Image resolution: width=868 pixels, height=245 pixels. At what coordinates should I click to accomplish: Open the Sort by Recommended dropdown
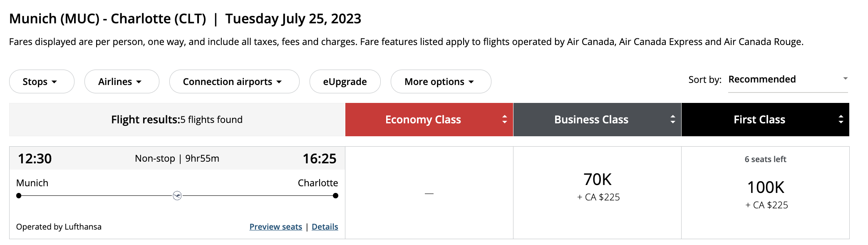click(788, 80)
